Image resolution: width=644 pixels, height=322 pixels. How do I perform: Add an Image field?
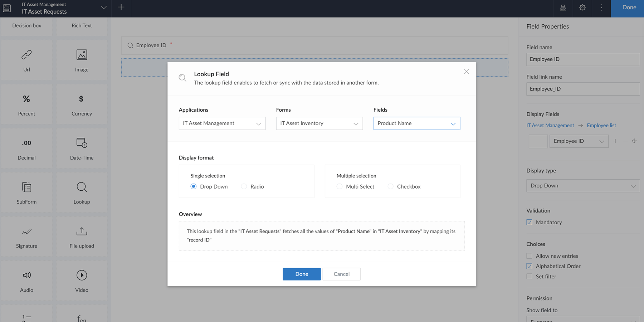[x=82, y=60]
